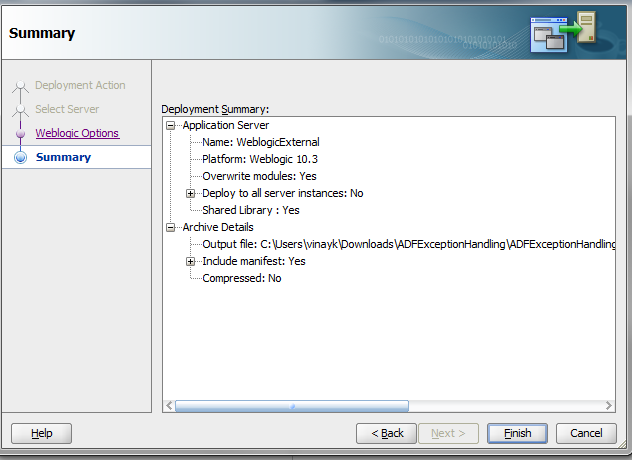Image resolution: width=632 pixels, height=460 pixels.
Task: Collapse the Archive Details node
Action: pyautogui.click(x=170, y=227)
